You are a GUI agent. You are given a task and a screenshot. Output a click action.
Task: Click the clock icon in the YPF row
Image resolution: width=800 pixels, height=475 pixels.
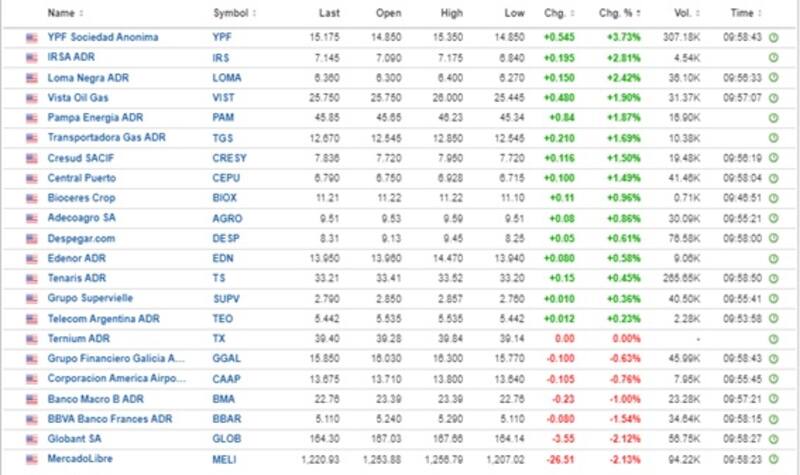point(773,37)
